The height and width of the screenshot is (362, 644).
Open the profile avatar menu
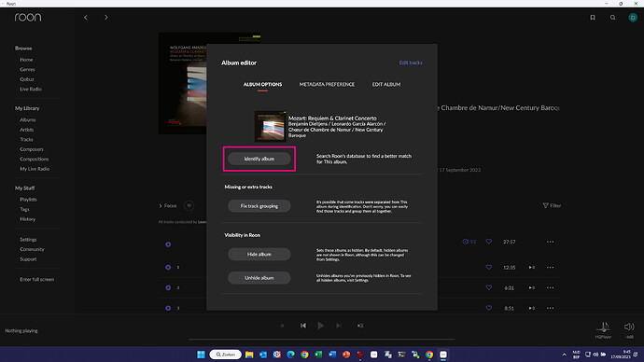(633, 17)
